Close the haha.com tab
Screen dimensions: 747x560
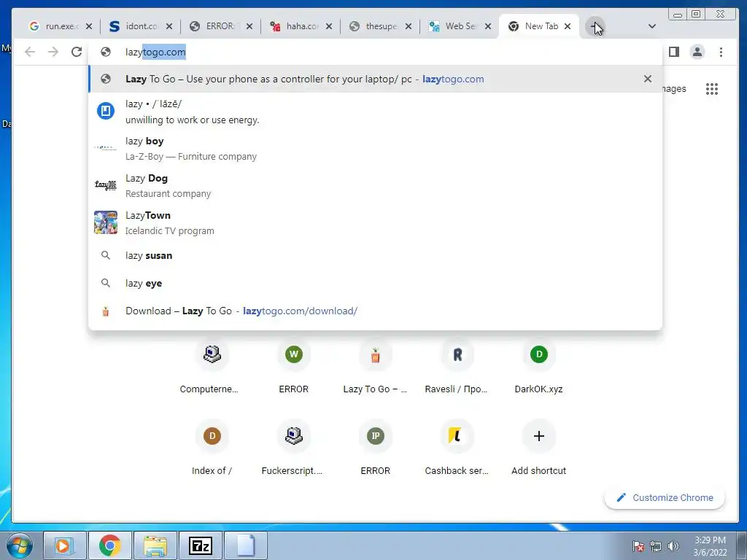coord(329,27)
